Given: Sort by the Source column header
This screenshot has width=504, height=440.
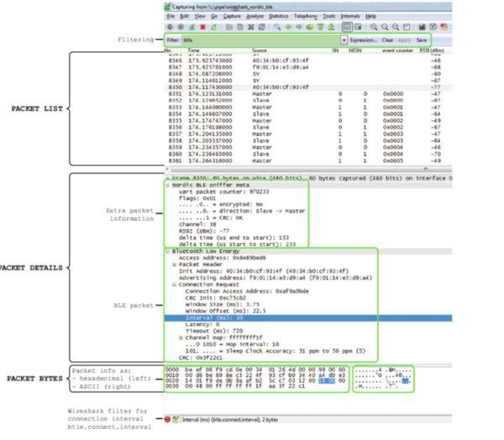Looking at the screenshot, I should pos(260,50).
